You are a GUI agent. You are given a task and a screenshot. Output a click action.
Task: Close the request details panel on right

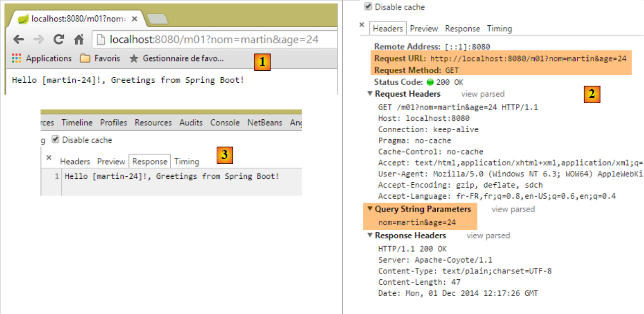click(x=362, y=25)
